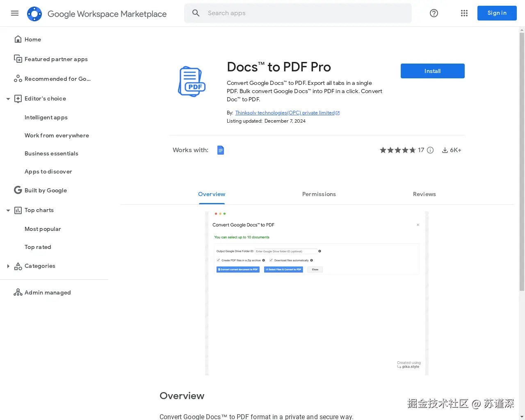The width and height of the screenshot is (525, 420).
Task: Click the search magnifier icon
Action: click(x=196, y=13)
